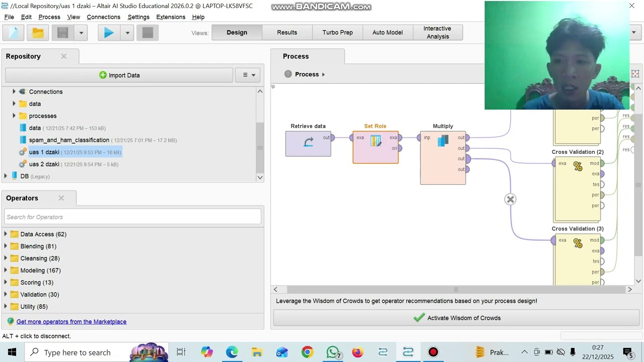Select the Cross Validation (2) operator

coord(578,189)
